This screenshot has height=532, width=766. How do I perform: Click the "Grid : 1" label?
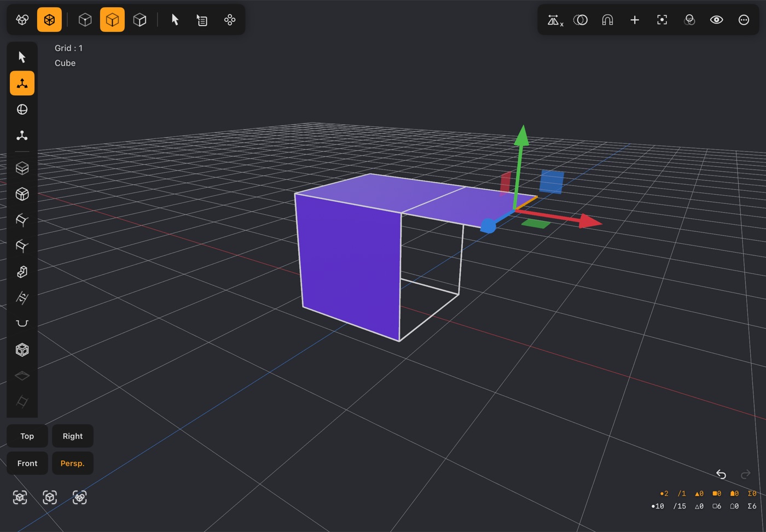tap(69, 48)
